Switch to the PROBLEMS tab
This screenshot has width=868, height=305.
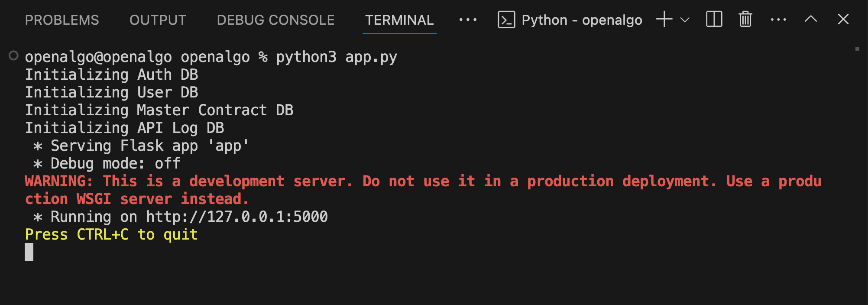tap(62, 20)
